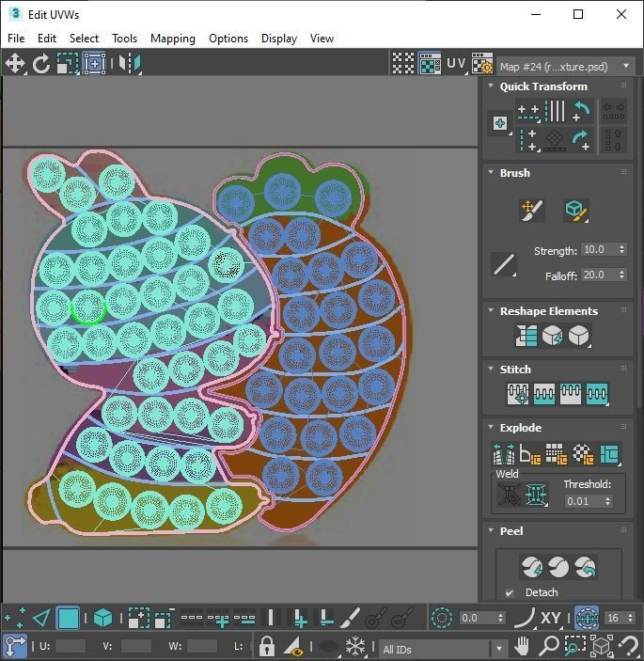This screenshot has width=644, height=661.
Task: Select the Relax brush icon
Action: (x=576, y=210)
